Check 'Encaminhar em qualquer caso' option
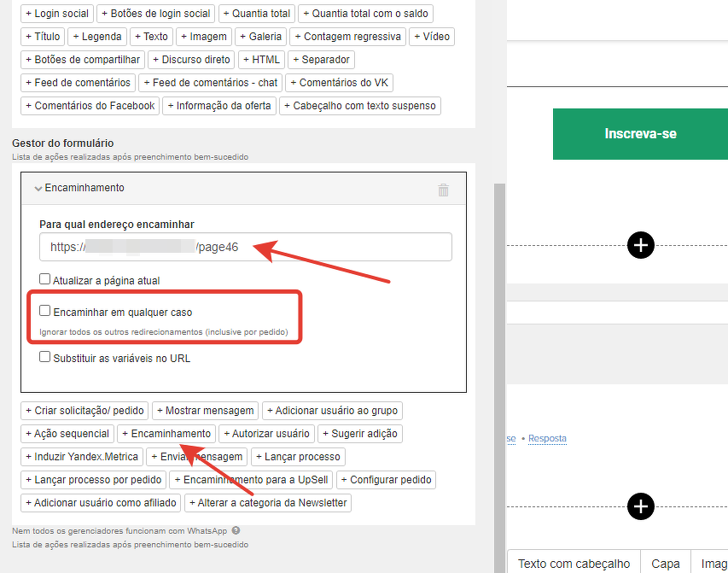728x573 pixels. click(x=45, y=312)
